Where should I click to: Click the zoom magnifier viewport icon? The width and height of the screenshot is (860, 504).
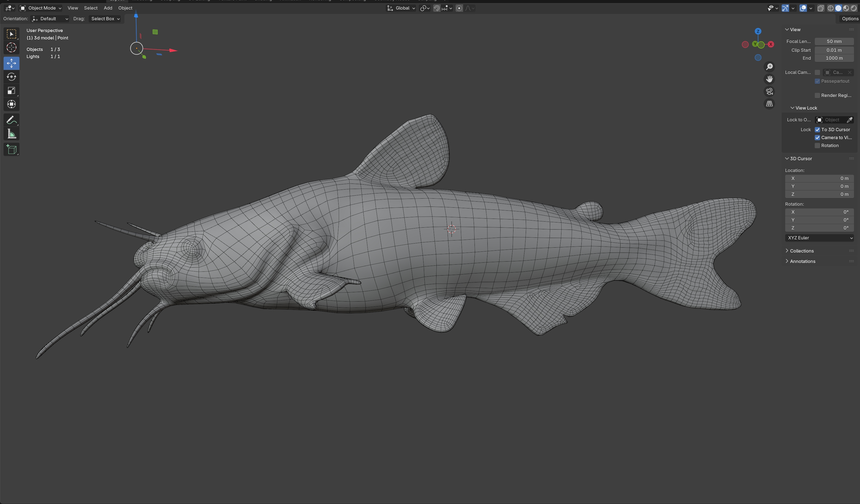(x=769, y=67)
